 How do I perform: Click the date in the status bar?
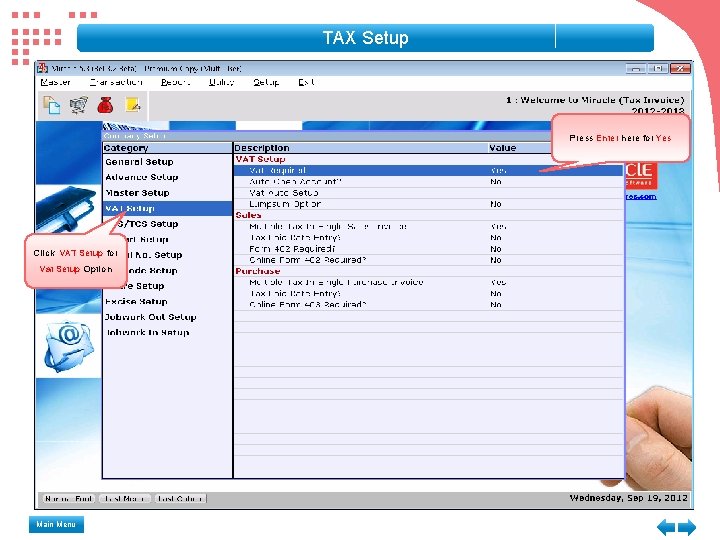pyautogui.click(x=628, y=498)
